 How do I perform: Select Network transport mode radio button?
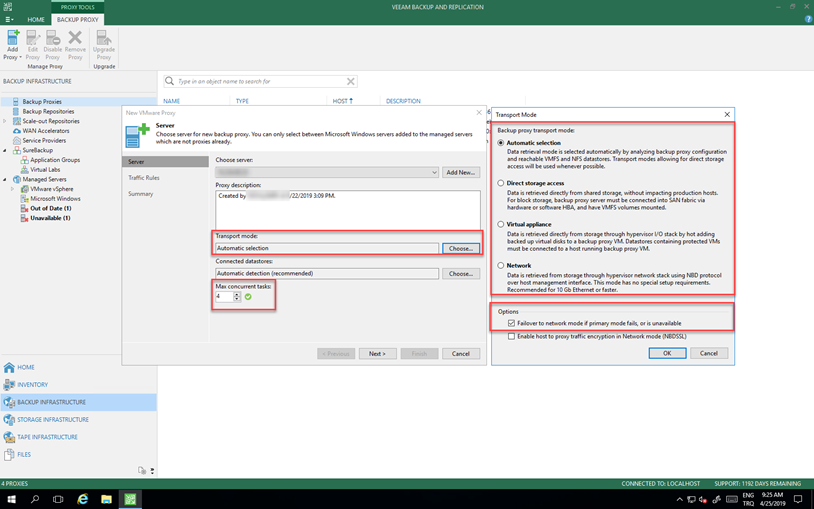(x=500, y=265)
